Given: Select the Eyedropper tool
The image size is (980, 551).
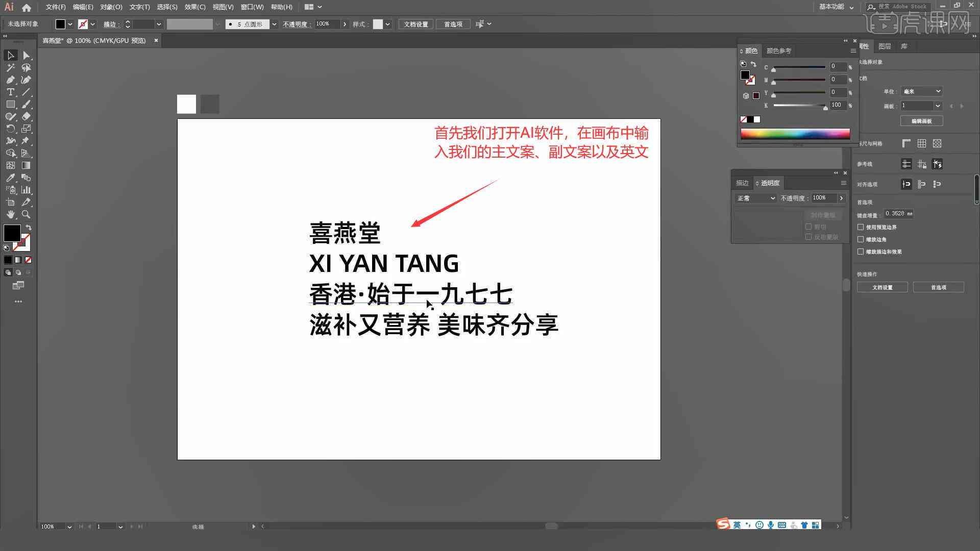Looking at the screenshot, I should click(x=9, y=178).
